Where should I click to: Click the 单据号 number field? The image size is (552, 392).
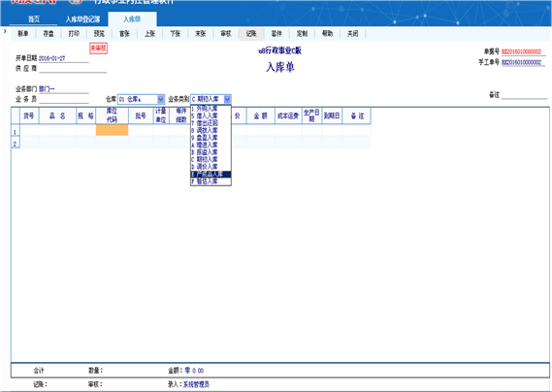click(x=524, y=52)
